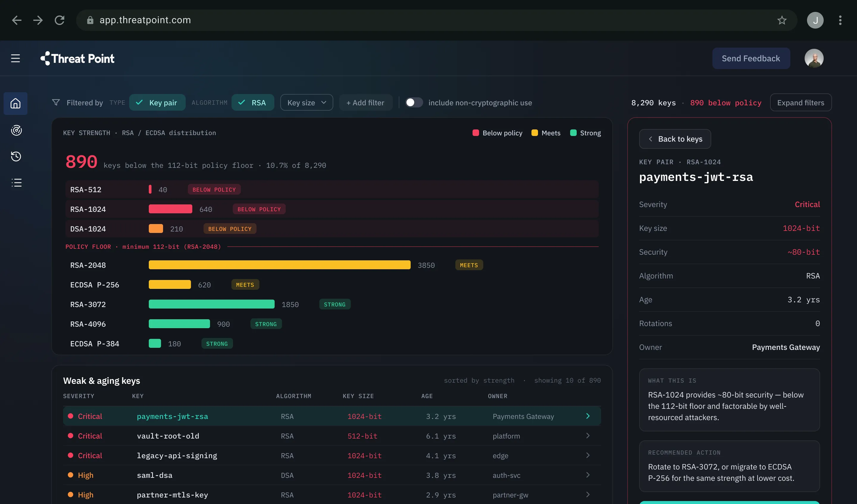Screen dimensions: 857x504
Task: Click the Meets legend swatch
Action: (534, 133)
